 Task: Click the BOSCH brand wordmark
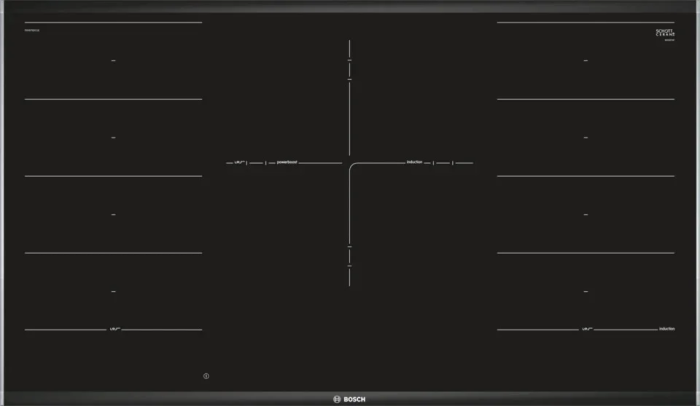(x=354, y=399)
